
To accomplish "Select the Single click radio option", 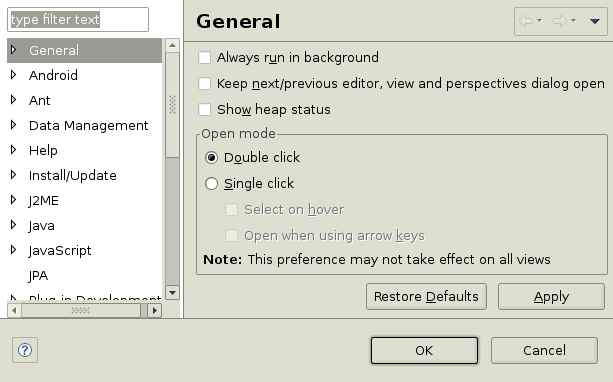I will coord(212,183).
